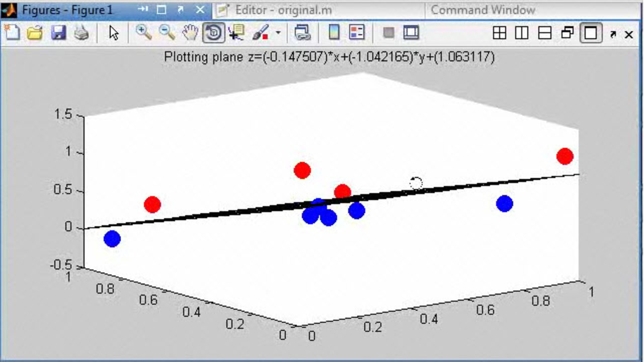Select the Pan hand tool
The height and width of the screenshot is (362, 644).
click(190, 33)
